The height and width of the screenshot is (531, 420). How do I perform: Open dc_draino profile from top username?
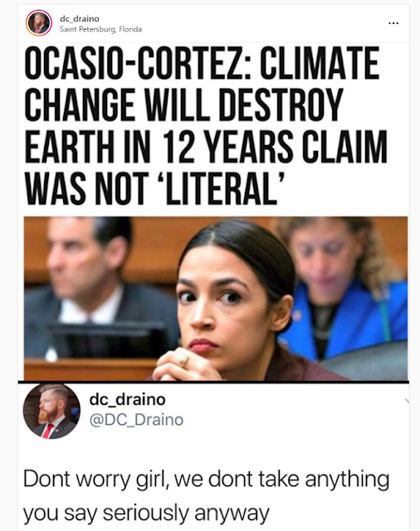(79, 18)
